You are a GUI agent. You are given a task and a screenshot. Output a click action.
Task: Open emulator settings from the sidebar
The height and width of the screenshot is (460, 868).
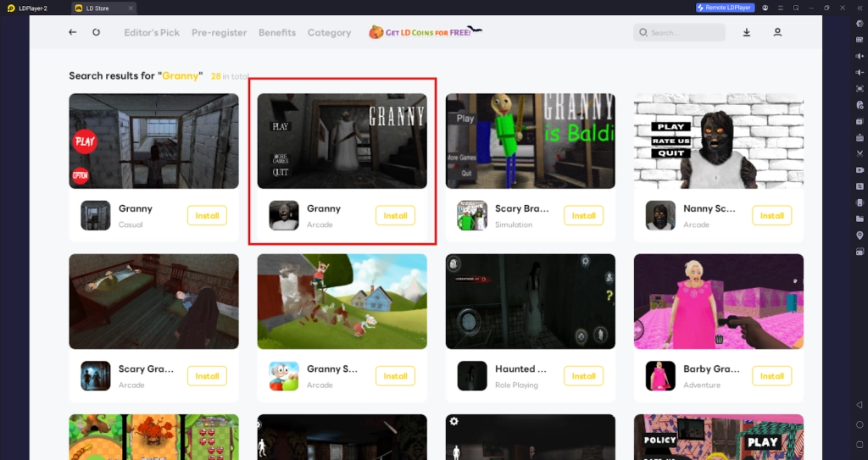point(860,24)
